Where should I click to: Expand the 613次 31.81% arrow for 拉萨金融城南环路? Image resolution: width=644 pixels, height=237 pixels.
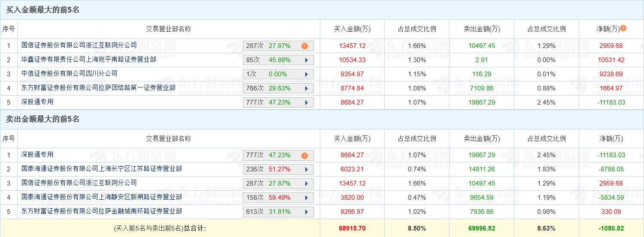[307, 212]
